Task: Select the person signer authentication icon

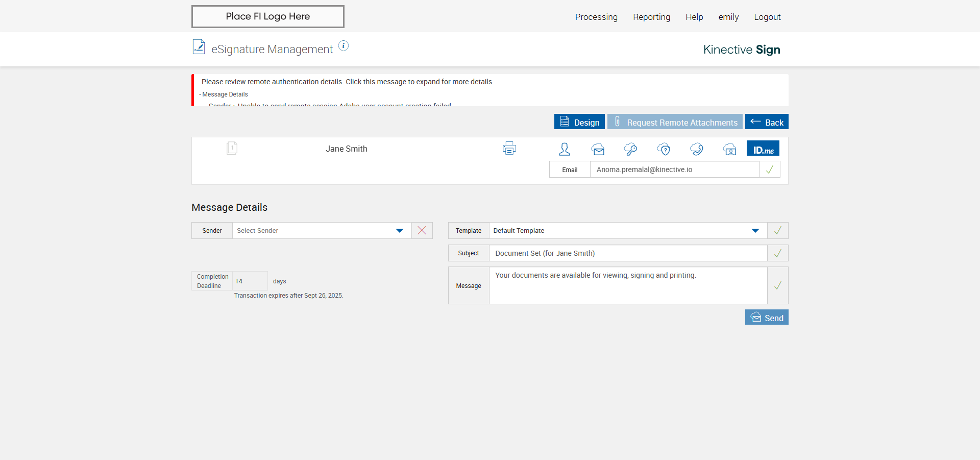Action: (565, 149)
